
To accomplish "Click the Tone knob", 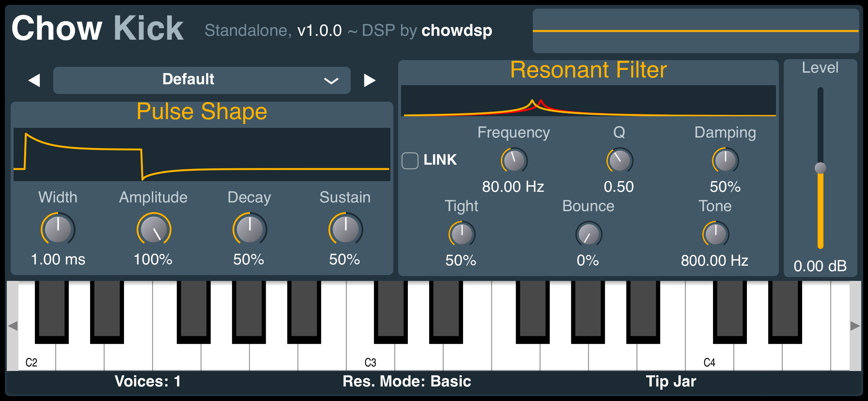I will pos(715,234).
